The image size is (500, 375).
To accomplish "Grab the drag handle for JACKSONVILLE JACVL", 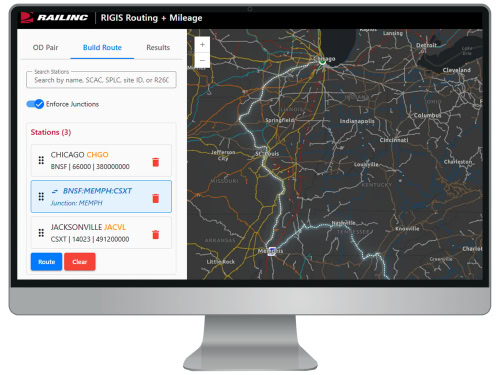I will 41,233.
